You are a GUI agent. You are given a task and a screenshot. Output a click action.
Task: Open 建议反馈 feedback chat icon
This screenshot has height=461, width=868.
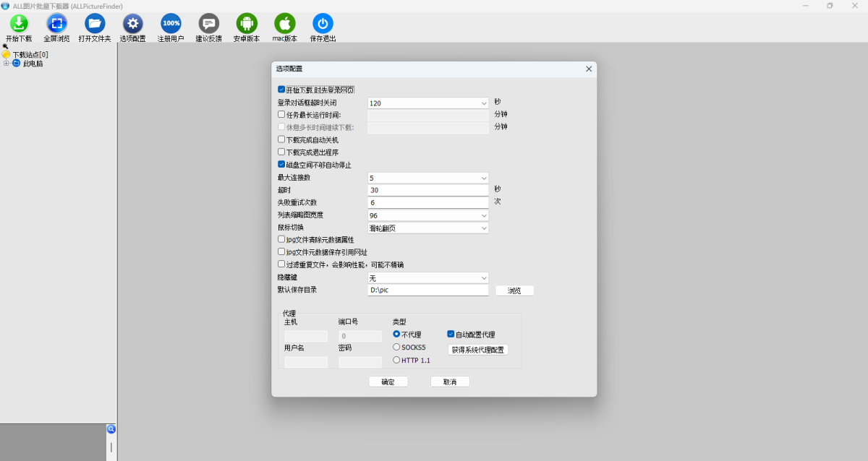click(208, 23)
